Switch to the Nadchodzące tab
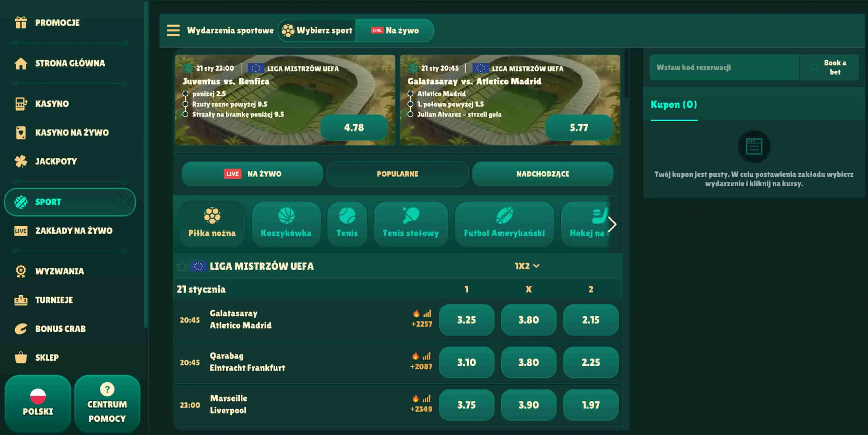 coord(543,174)
